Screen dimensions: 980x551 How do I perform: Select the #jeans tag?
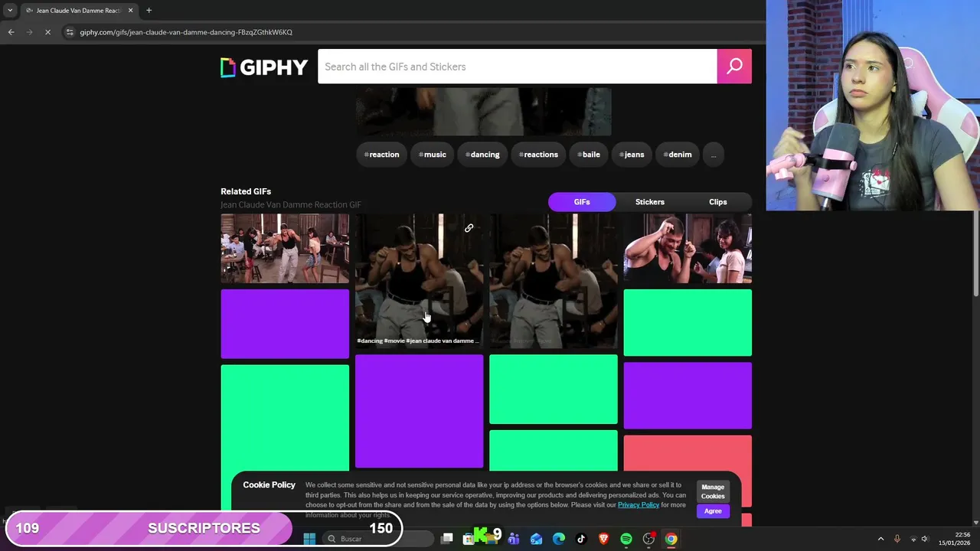pyautogui.click(x=632, y=155)
